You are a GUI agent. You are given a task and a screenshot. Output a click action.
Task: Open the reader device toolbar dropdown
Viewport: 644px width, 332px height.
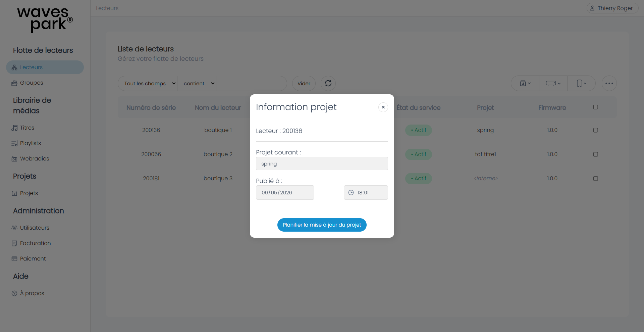553,83
